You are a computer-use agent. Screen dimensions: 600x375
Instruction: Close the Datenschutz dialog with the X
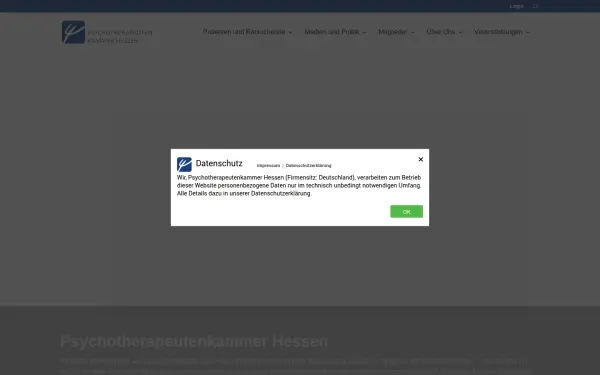(421, 159)
